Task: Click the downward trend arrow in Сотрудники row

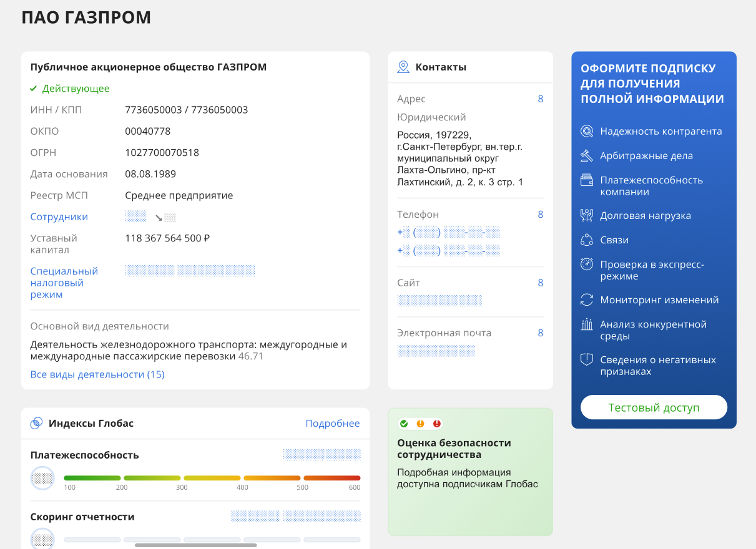Action: pyautogui.click(x=159, y=218)
